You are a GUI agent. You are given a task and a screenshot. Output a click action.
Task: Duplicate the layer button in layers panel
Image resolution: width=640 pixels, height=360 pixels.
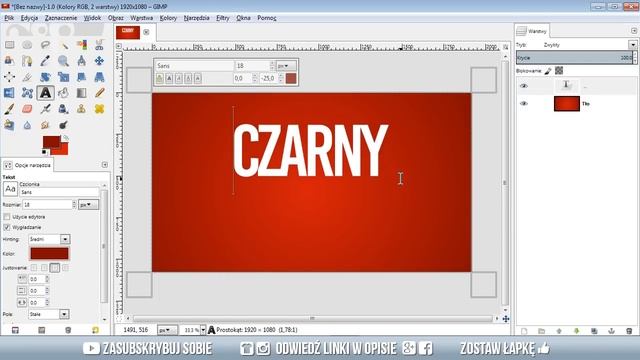click(x=594, y=331)
